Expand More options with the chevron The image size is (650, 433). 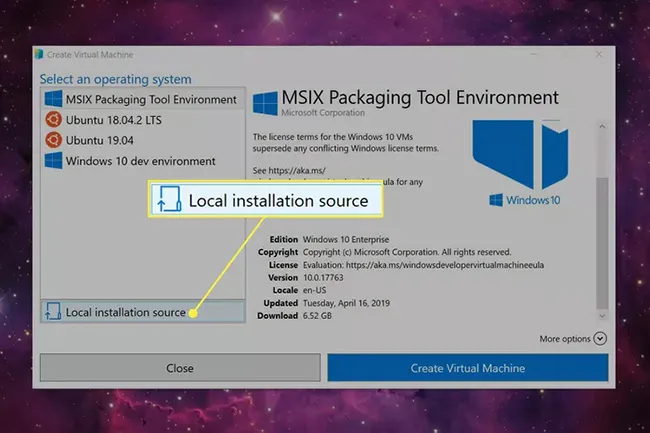(600, 339)
